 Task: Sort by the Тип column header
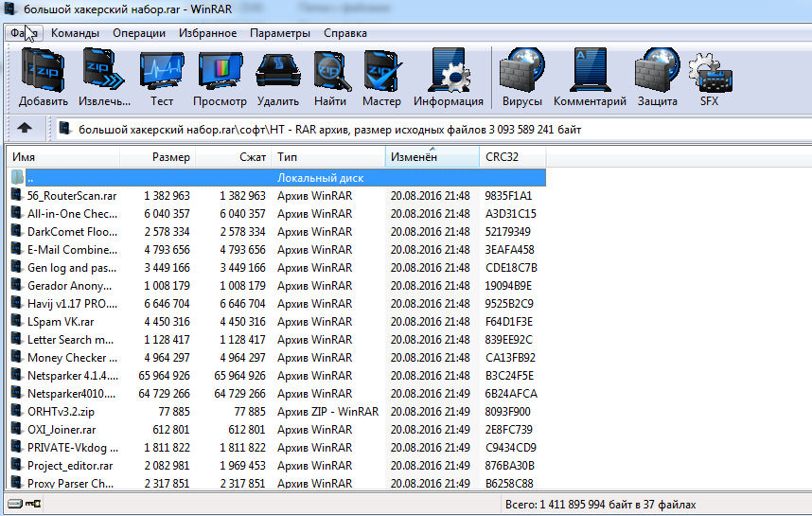coord(328,157)
